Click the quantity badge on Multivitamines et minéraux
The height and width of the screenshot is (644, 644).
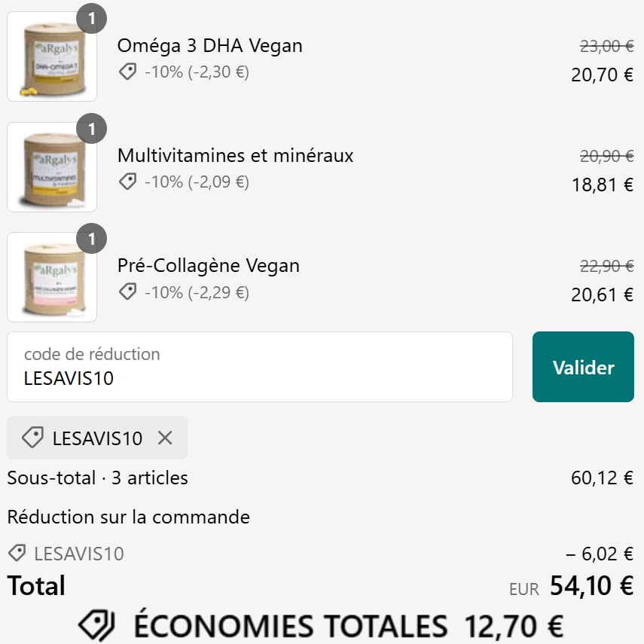pyautogui.click(x=90, y=128)
